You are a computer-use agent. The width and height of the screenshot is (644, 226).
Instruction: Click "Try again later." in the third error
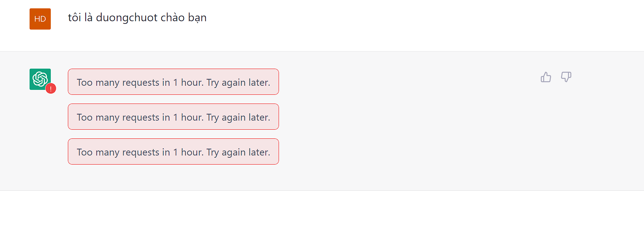click(x=238, y=152)
